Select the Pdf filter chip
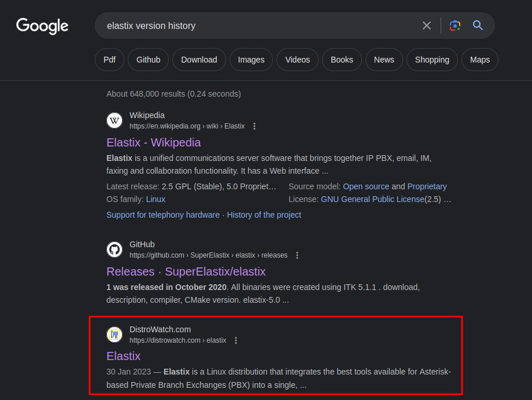The height and width of the screenshot is (400, 532). 110,60
